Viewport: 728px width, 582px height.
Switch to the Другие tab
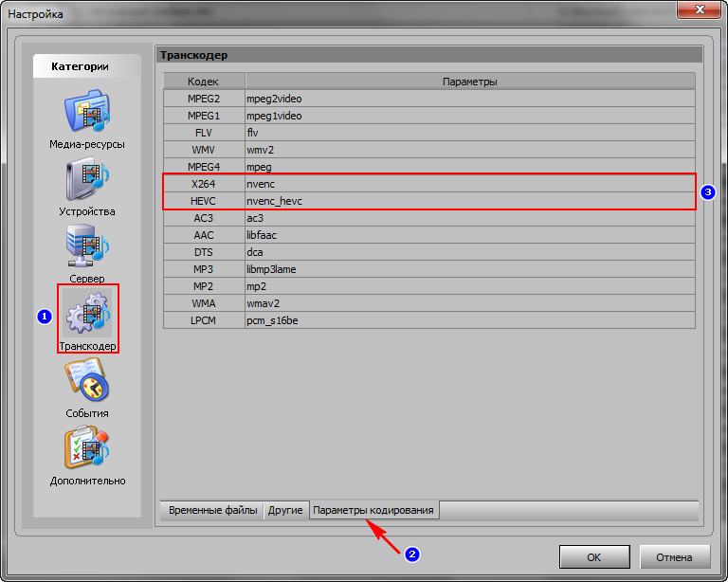[285, 510]
